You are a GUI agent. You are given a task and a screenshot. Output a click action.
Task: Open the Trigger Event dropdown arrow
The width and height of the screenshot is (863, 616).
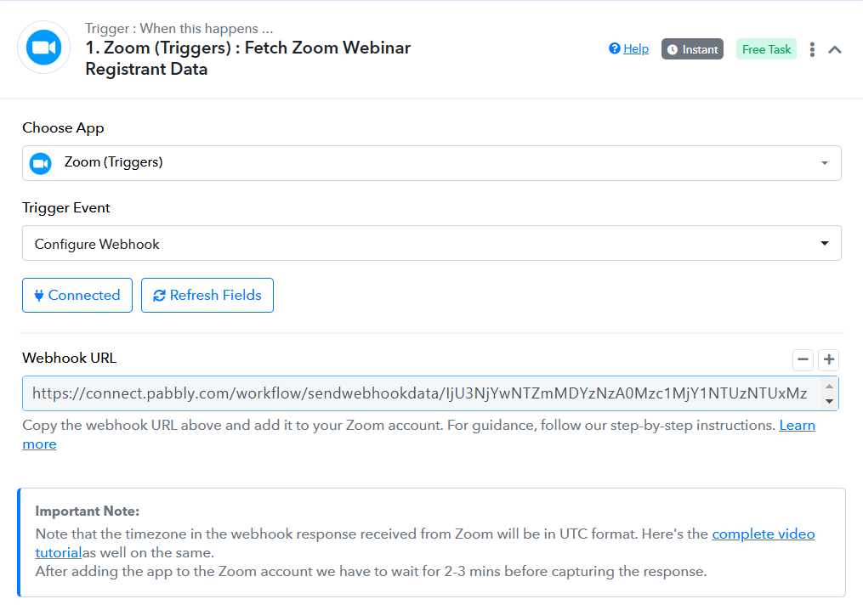pyautogui.click(x=825, y=243)
